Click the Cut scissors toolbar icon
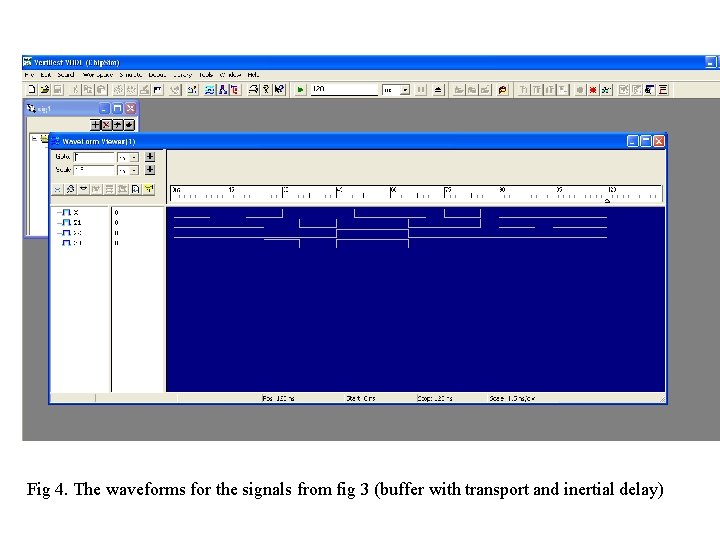The width and height of the screenshot is (720, 540). pyautogui.click(x=75, y=90)
